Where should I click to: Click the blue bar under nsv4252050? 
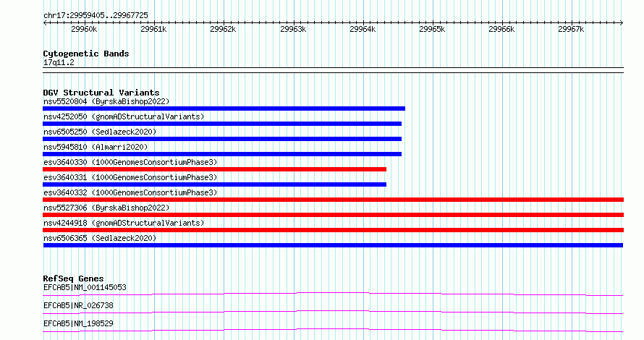222,124
